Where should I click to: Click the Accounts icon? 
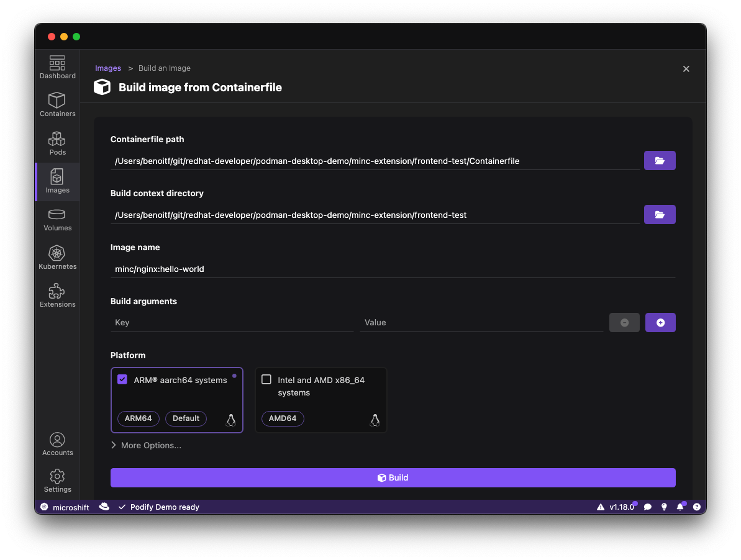57,445
